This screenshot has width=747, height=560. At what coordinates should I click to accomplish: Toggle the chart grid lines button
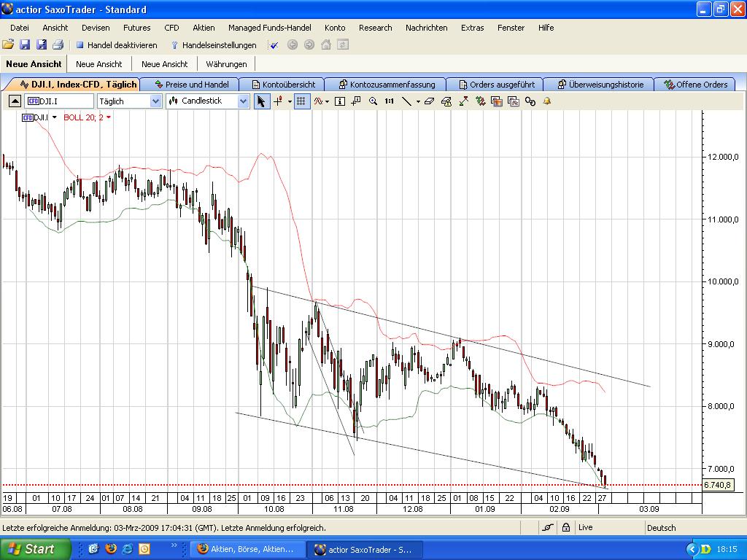(x=301, y=101)
